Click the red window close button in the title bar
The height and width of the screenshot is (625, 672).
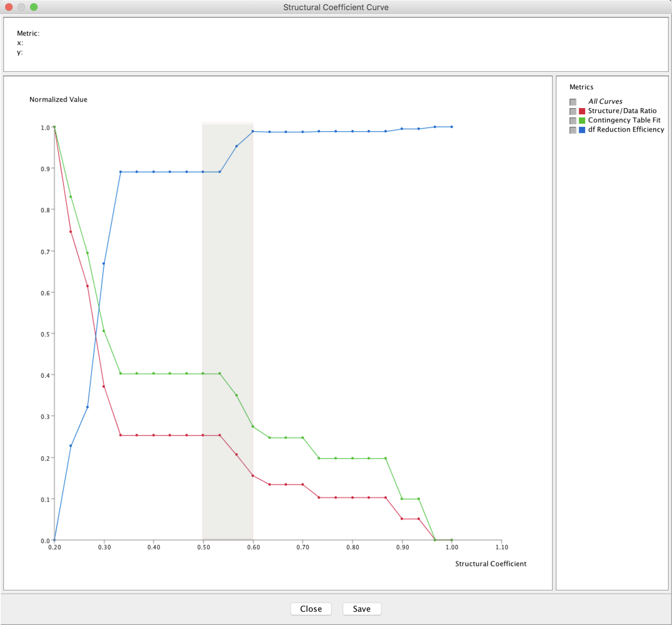[9, 7]
